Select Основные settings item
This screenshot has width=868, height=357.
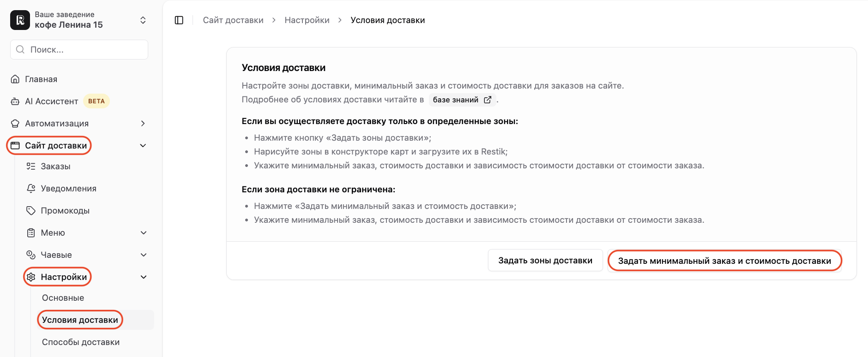[x=63, y=298]
